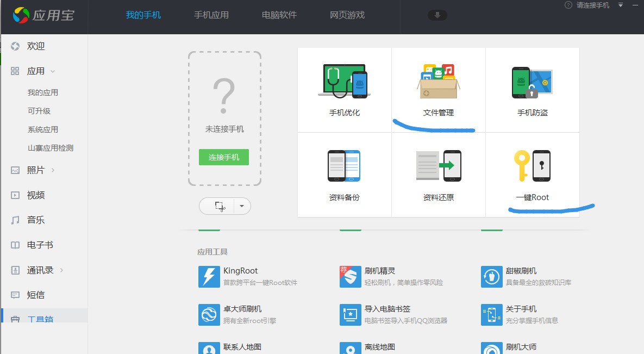Screen dimensions: 644x354
Task: Click the 甜椒刷机 app icon
Action: pyautogui.click(x=492, y=277)
